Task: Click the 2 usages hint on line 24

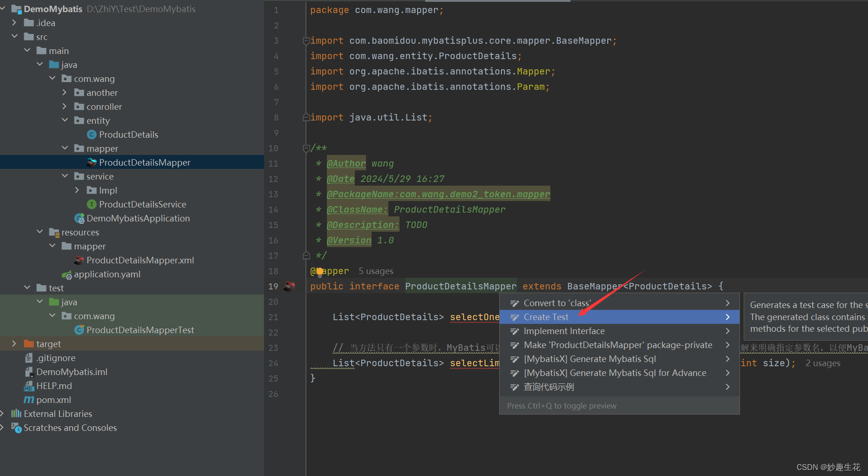Action: click(823, 363)
